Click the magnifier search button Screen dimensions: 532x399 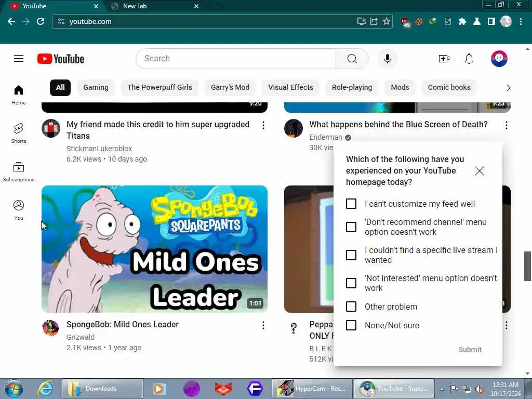[352, 59]
